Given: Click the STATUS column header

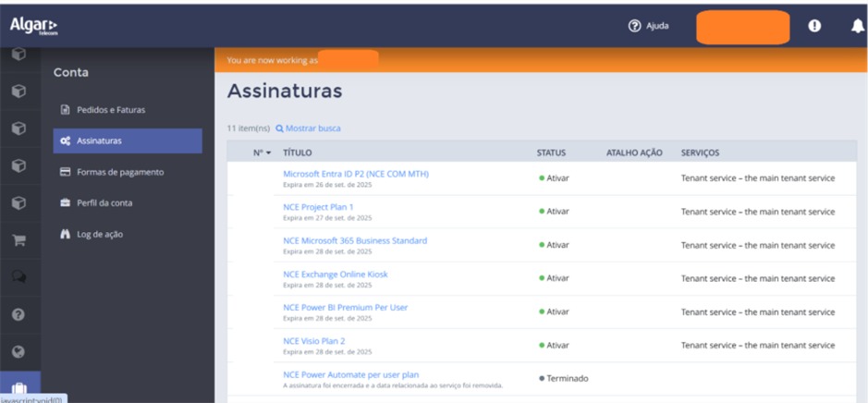Looking at the screenshot, I should (551, 153).
